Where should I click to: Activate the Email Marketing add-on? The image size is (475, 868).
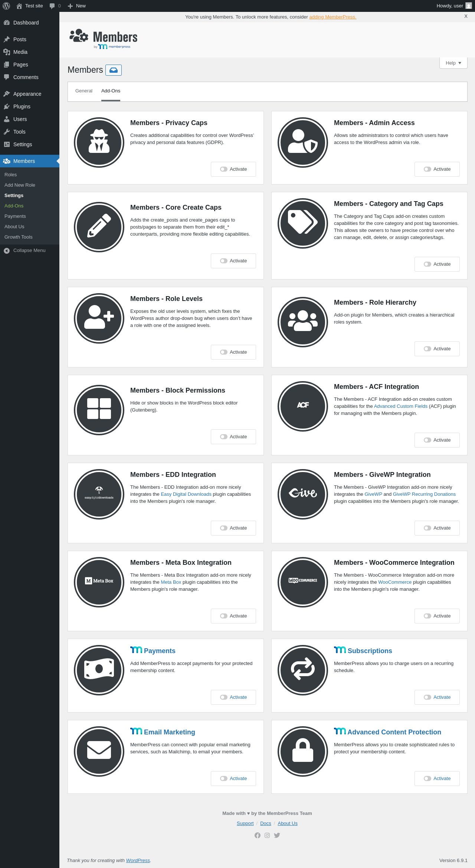[x=233, y=779]
